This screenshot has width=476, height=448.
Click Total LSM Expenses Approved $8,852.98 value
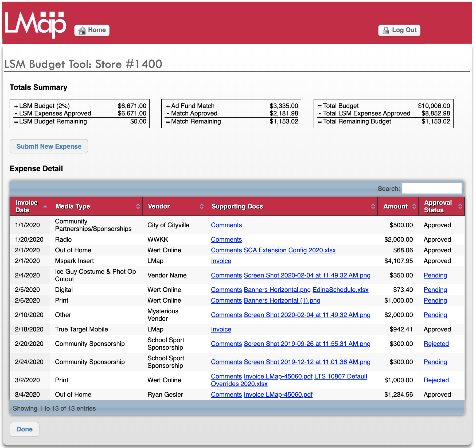tap(436, 113)
